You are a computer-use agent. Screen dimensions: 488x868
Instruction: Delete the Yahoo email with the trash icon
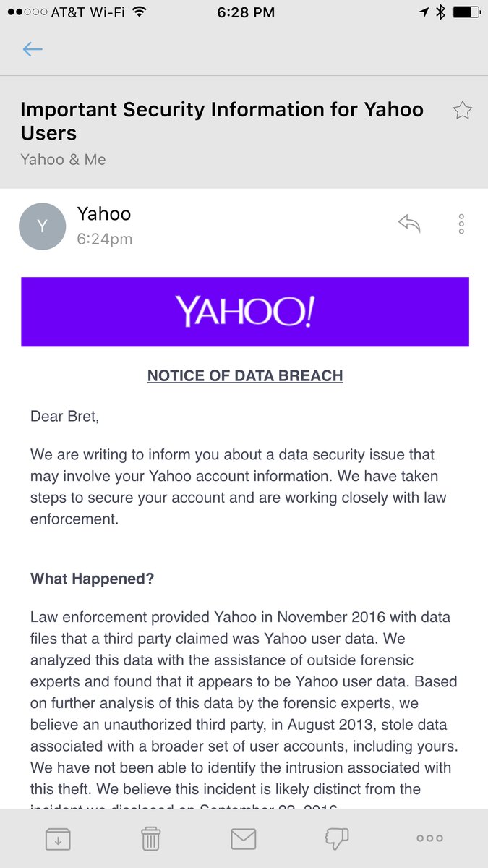(150, 838)
